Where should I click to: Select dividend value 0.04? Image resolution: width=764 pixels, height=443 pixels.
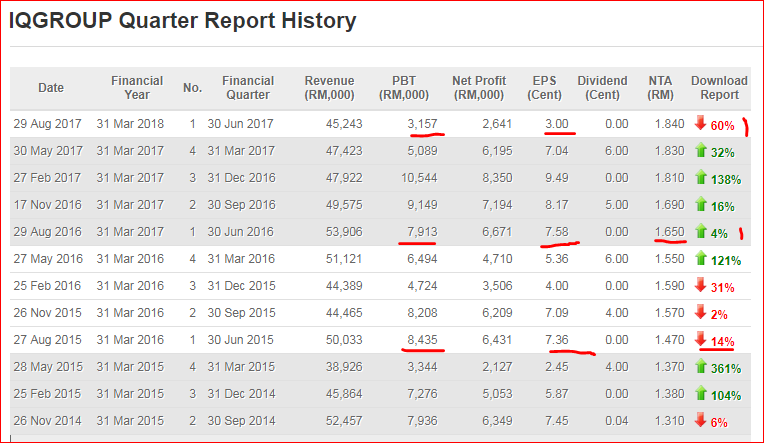[616, 421]
